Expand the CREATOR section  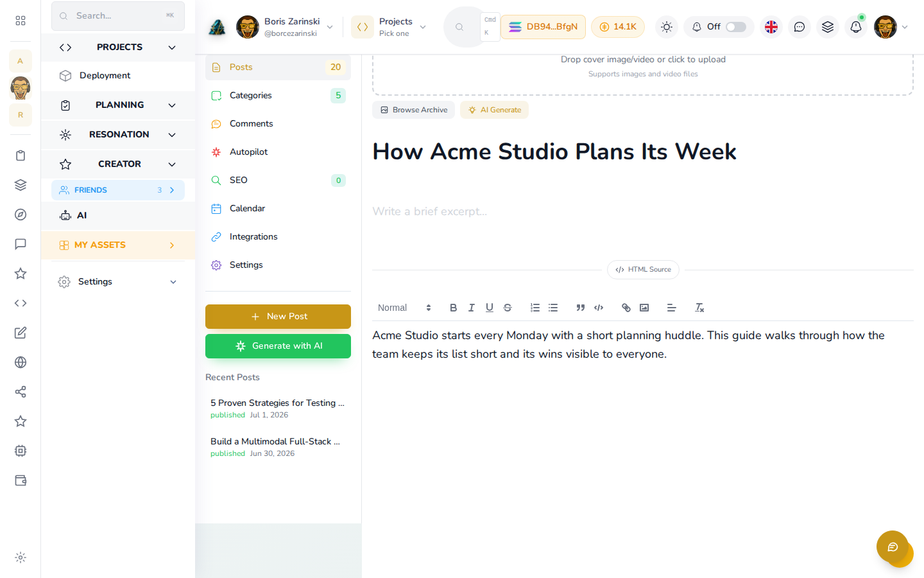tap(118, 164)
